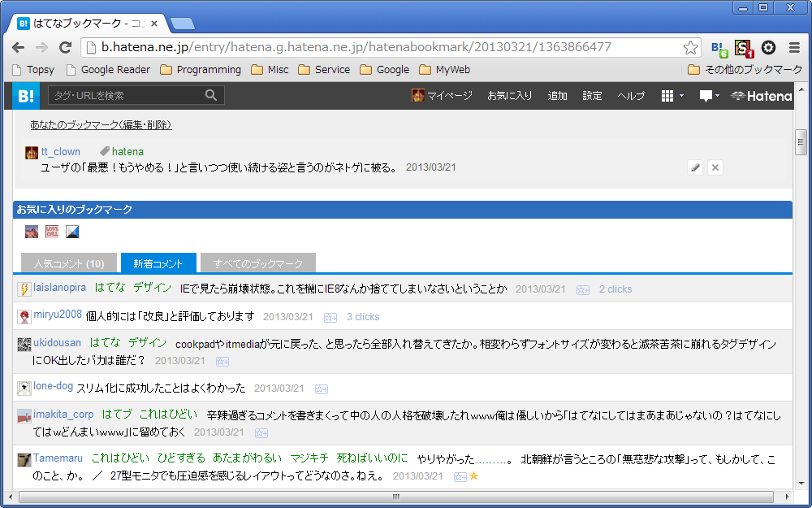Open マイページ in the header

[x=442, y=95]
